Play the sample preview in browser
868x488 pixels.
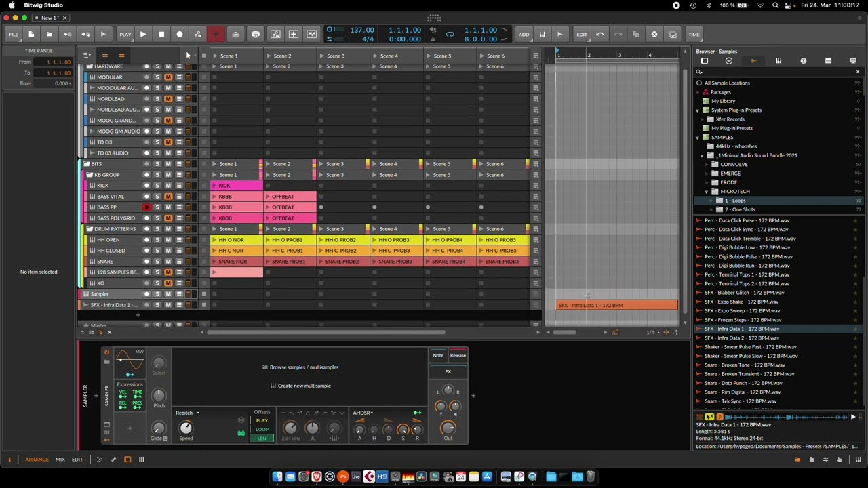pos(853,417)
